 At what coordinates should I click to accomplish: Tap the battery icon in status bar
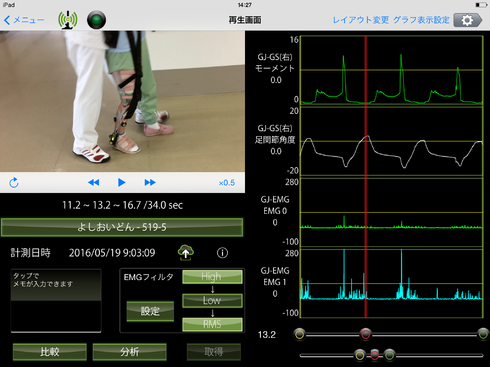(x=481, y=5)
